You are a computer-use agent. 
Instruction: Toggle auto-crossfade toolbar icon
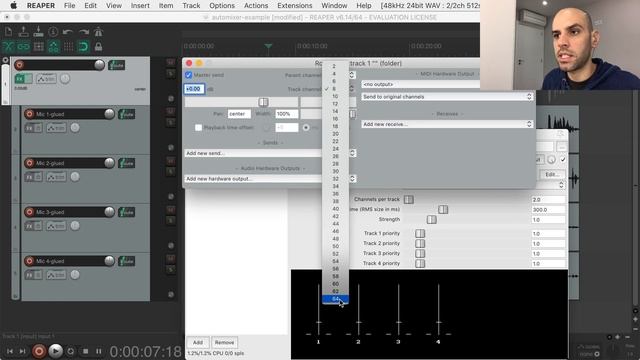point(8,47)
